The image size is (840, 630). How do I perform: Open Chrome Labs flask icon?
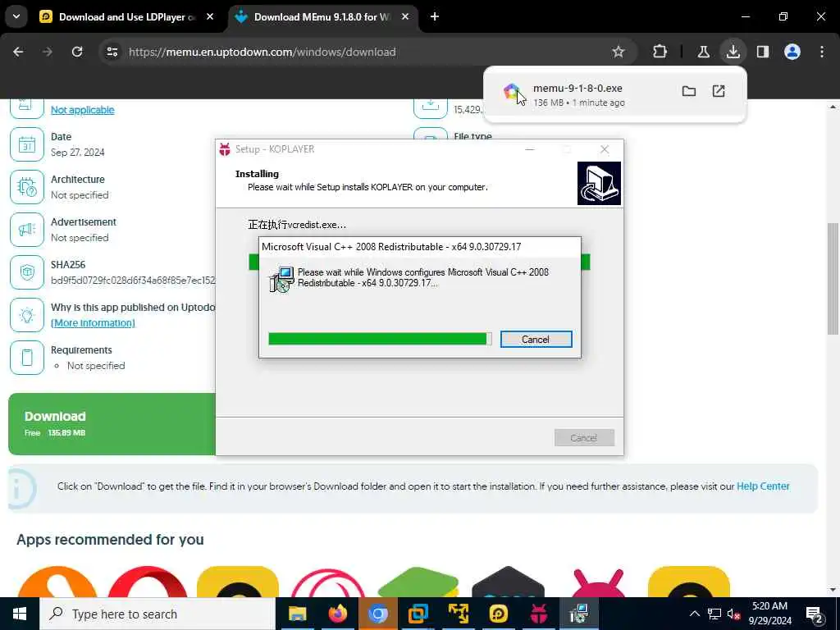703,52
